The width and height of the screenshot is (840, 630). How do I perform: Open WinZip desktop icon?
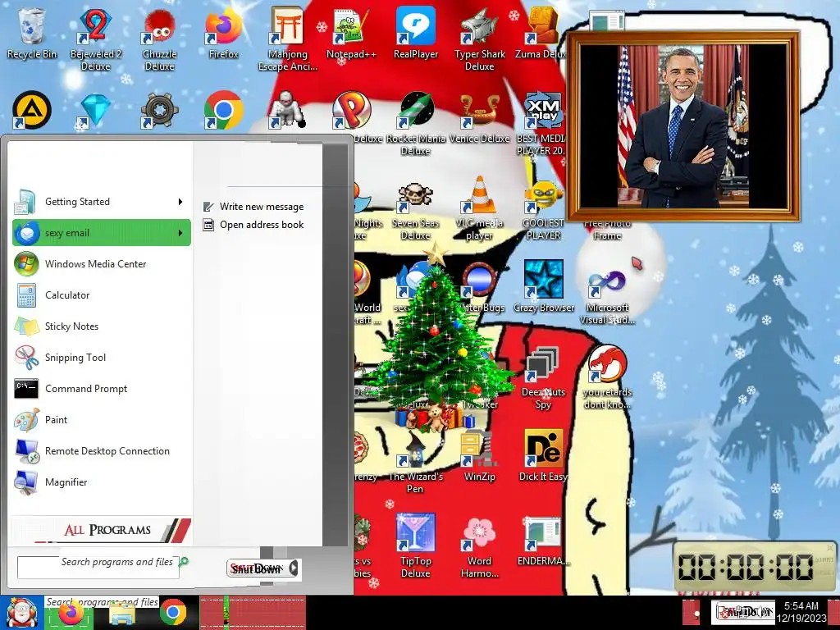pyautogui.click(x=479, y=455)
